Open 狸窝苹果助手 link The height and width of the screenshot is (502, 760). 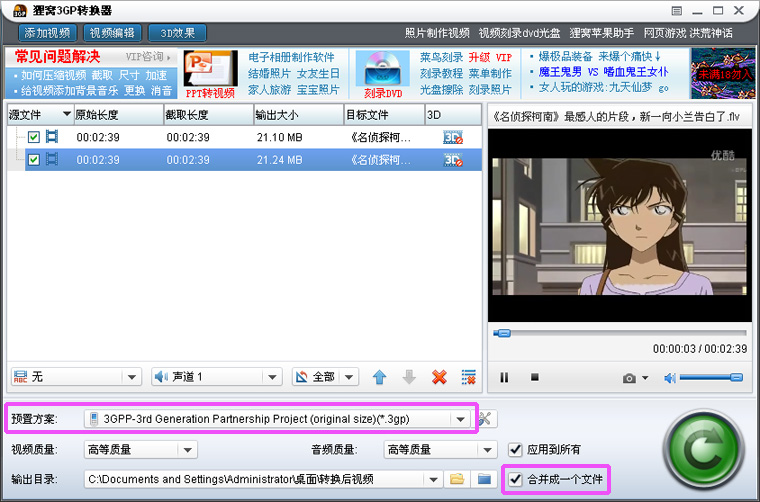pyautogui.click(x=602, y=33)
